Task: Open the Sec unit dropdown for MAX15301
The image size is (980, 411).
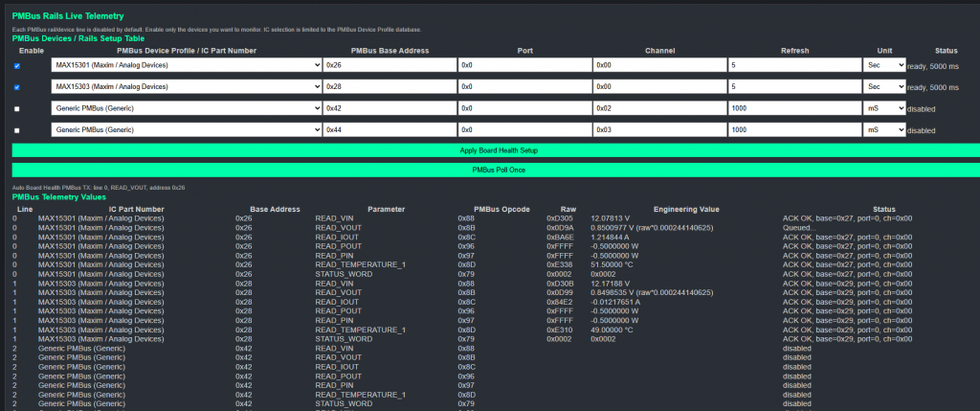Action: coord(883,65)
